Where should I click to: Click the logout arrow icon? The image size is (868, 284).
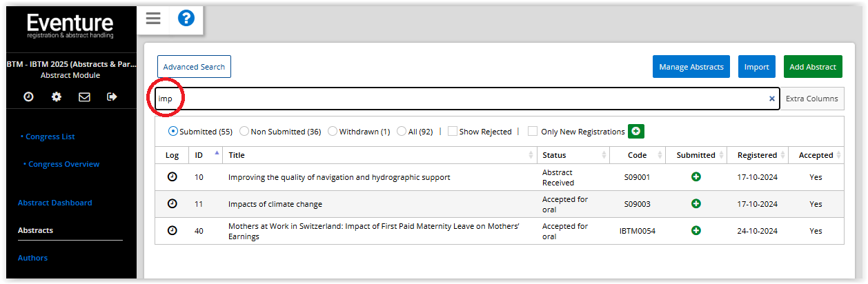click(112, 97)
